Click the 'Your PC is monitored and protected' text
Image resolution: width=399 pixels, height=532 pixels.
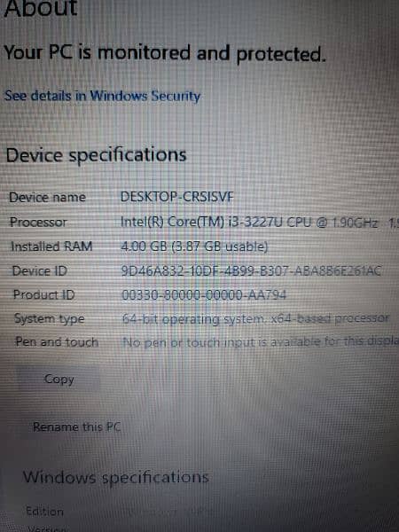point(165,54)
